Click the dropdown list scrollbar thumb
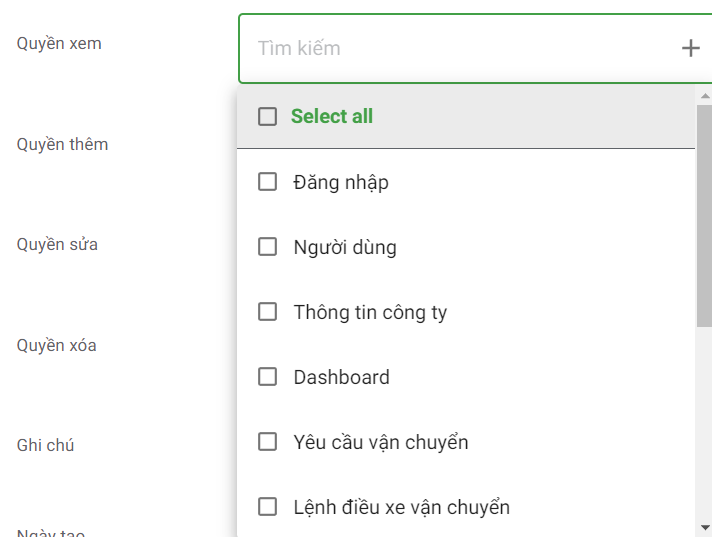 [704, 215]
